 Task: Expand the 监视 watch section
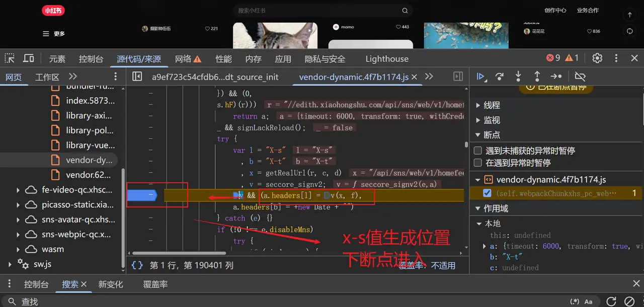477,120
